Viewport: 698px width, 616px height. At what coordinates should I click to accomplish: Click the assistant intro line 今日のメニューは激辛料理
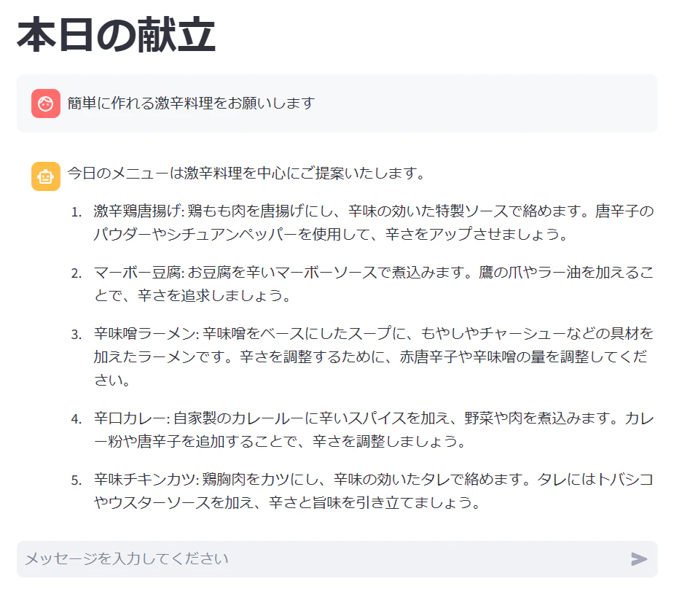point(246,173)
